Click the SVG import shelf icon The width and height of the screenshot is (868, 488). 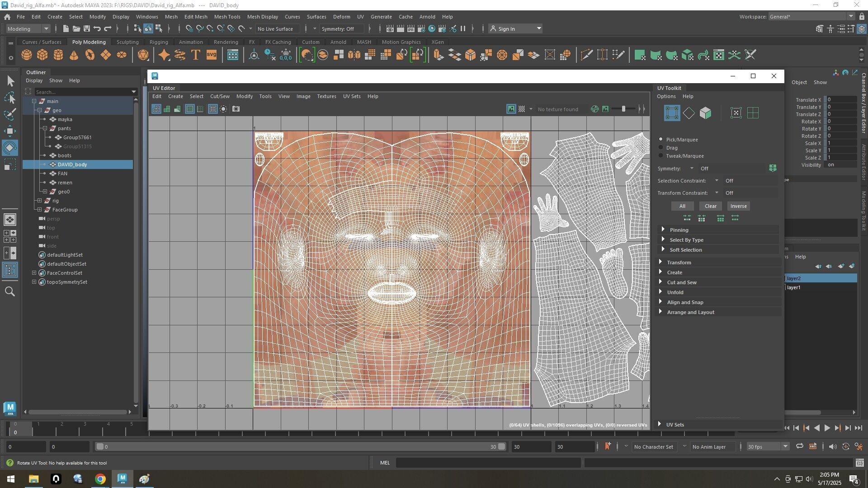[212, 55]
